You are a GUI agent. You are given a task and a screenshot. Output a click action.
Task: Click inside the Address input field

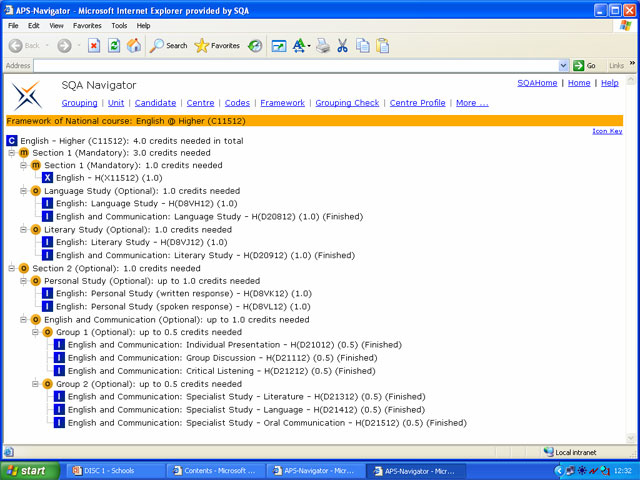pyautogui.click(x=296, y=65)
